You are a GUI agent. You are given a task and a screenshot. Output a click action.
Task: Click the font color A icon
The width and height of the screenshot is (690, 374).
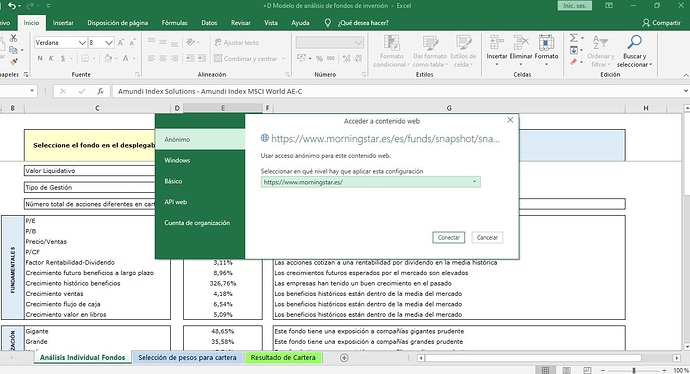point(126,58)
